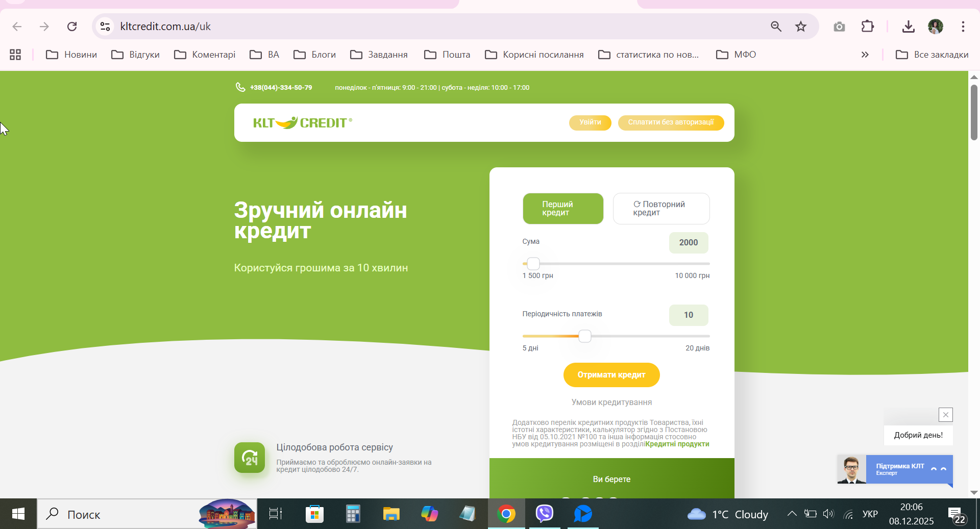
Task: Open the Все закладки folder
Action: [x=932, y=55]
